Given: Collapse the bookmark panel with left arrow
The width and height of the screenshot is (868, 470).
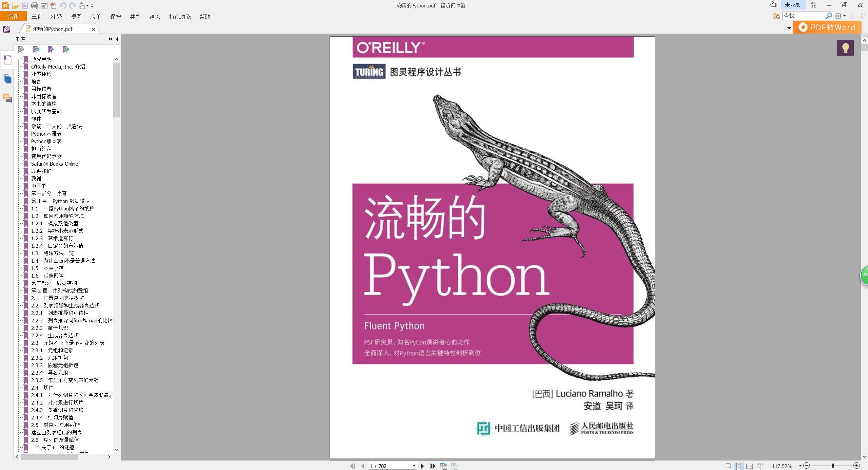Looking at the screenshot, I should tap(117, 39).
